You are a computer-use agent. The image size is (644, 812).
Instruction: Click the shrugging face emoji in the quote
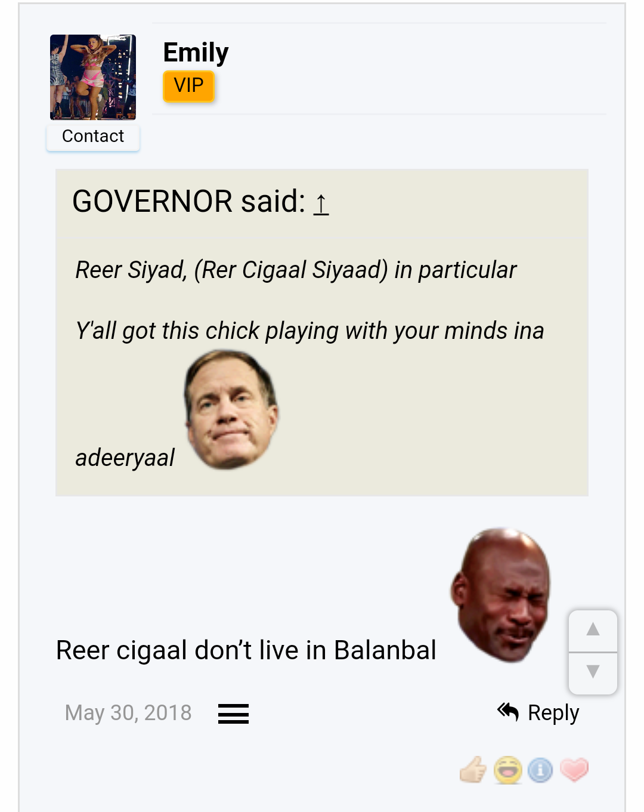coord(231,409)
